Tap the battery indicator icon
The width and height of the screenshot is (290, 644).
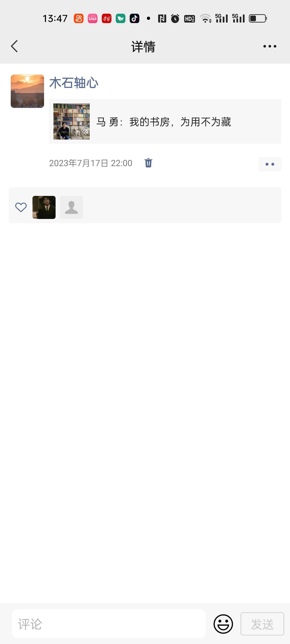pyautogui.click(x=258, y=19)
